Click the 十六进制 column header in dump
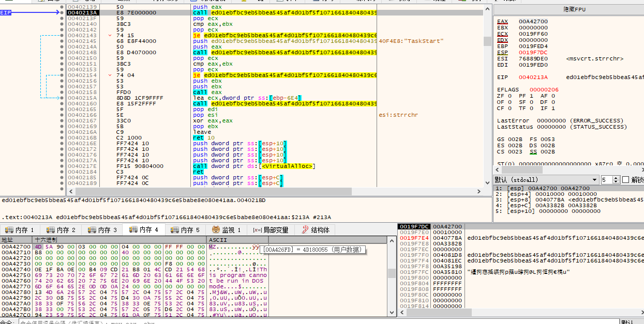644x324 pixels. (47, 240)
